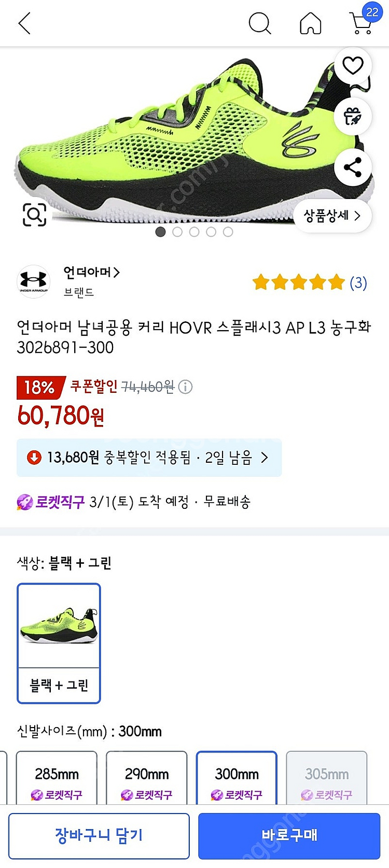Viewport: 389px width, 868px height.
Task: Open the search magnifier icon
Action: 260,23
